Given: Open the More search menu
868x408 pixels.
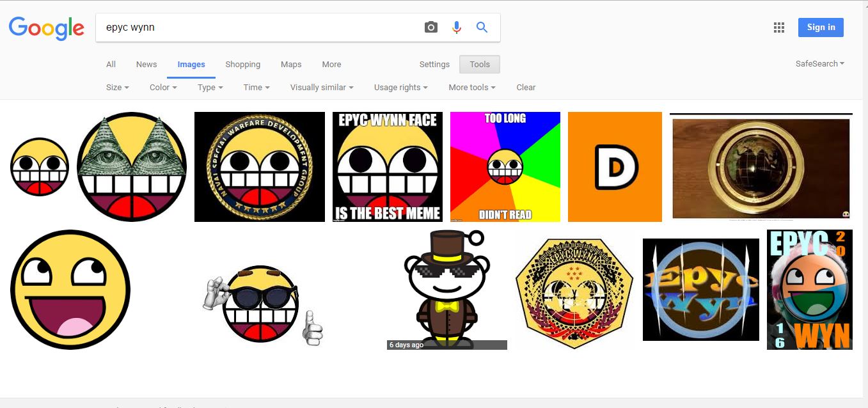Looking at the screenshot, I should (331, 65).
